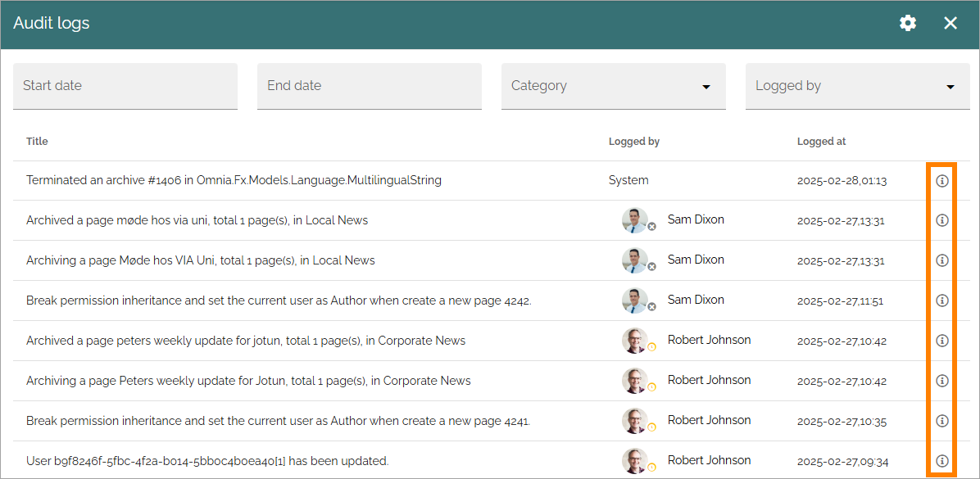The image size is (980, 479).
Task: Click the Audit logs panel heading
Action: tap(52, 24)
